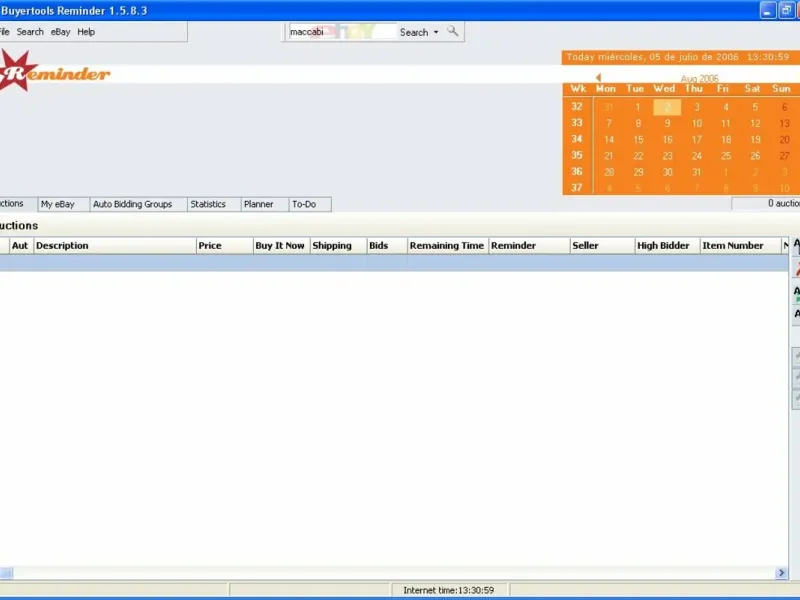
Task: Click the Today date banner
Action: [681, 57]
